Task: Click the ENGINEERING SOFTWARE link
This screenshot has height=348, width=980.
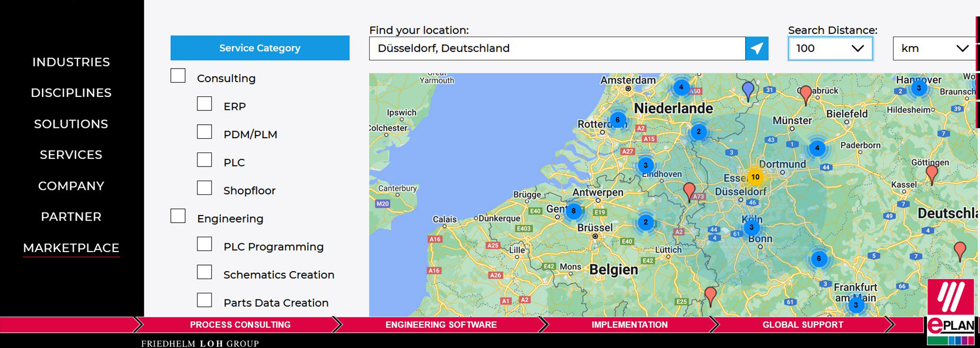Action: coord(441,325)
